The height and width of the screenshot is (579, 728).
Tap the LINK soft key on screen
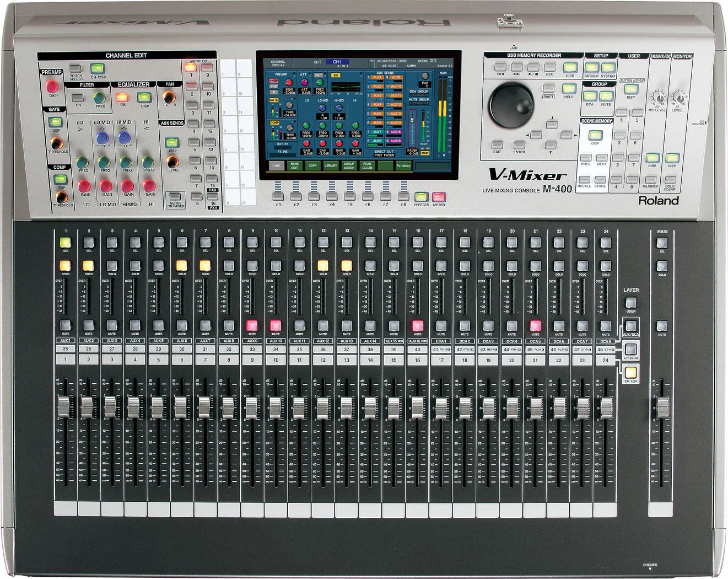(x=277, y=165)
